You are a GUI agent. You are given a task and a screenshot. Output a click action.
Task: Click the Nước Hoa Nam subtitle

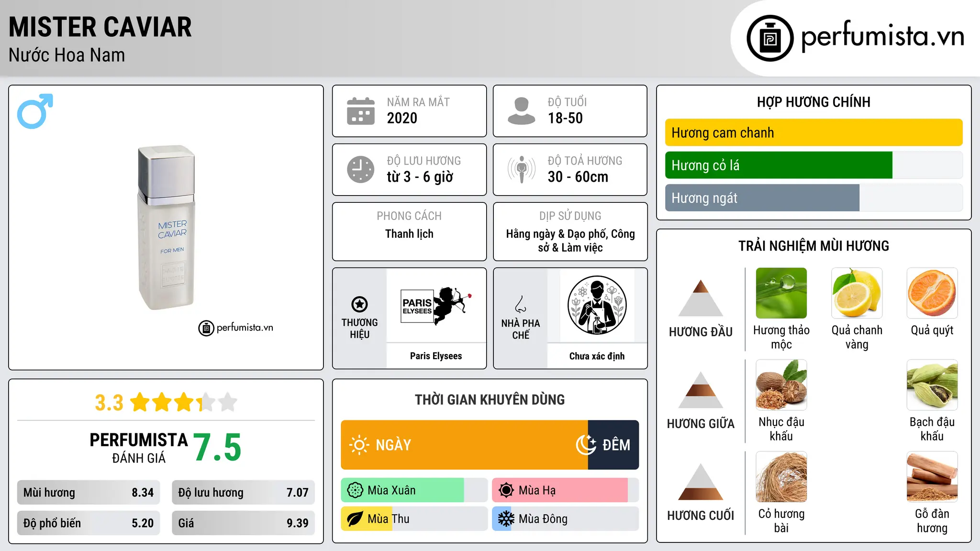pyautogui.click(x=67, y=55)
